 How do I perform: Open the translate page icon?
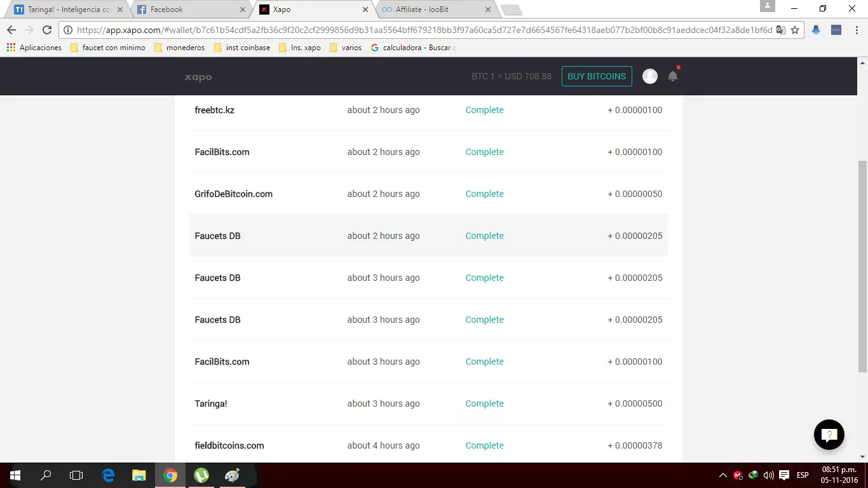pyautogui.click(x=781, y=30)
